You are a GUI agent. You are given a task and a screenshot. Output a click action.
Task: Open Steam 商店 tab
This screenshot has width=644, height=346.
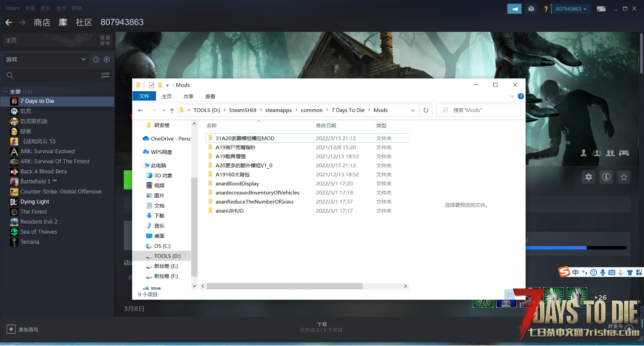(42, 22)
